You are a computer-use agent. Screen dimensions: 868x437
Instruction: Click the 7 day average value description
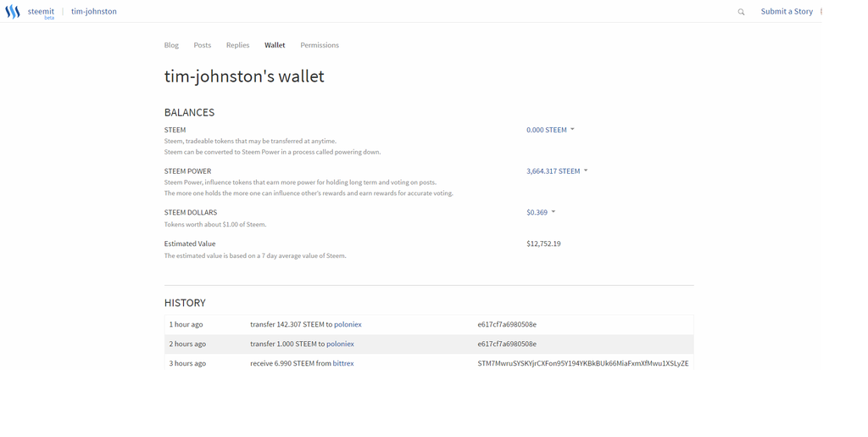255,256
